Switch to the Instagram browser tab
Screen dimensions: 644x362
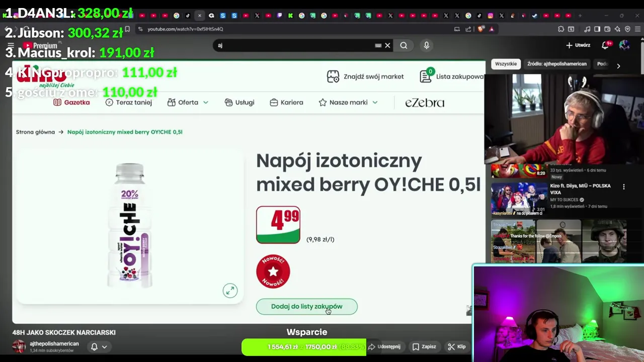coord(491,16)
